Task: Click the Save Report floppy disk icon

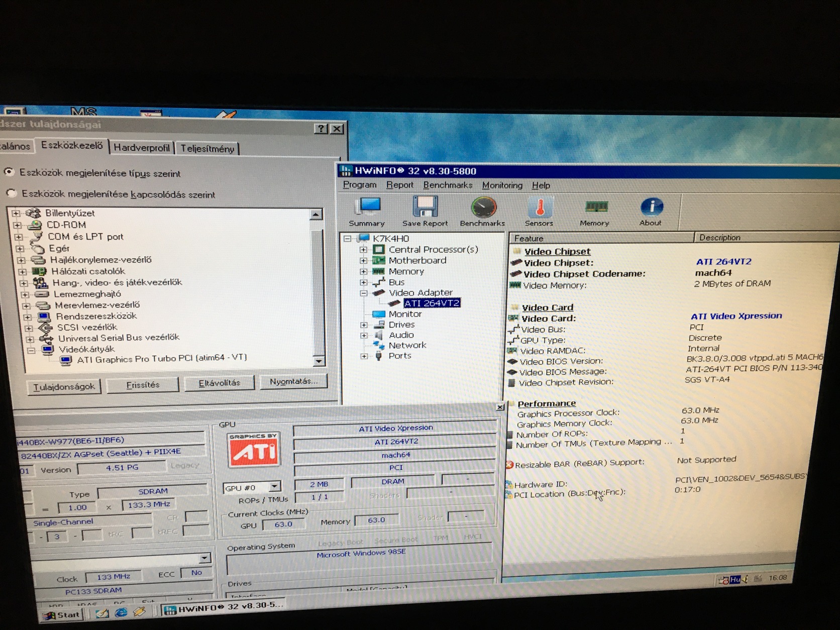Action: [425, 206]
